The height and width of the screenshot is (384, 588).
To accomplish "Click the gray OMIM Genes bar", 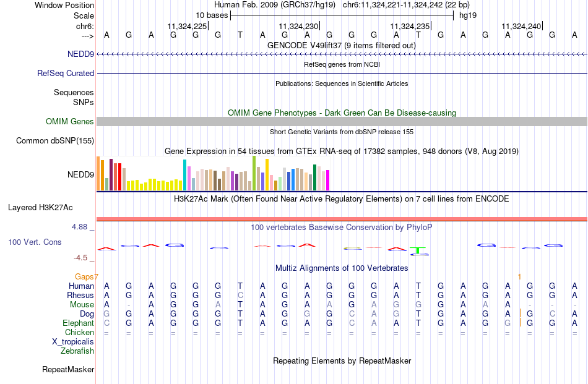I will [x=342, y=121].
